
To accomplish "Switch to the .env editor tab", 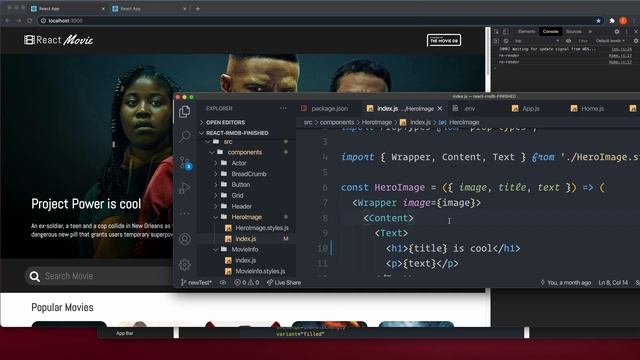I will [x=464, y=108].
